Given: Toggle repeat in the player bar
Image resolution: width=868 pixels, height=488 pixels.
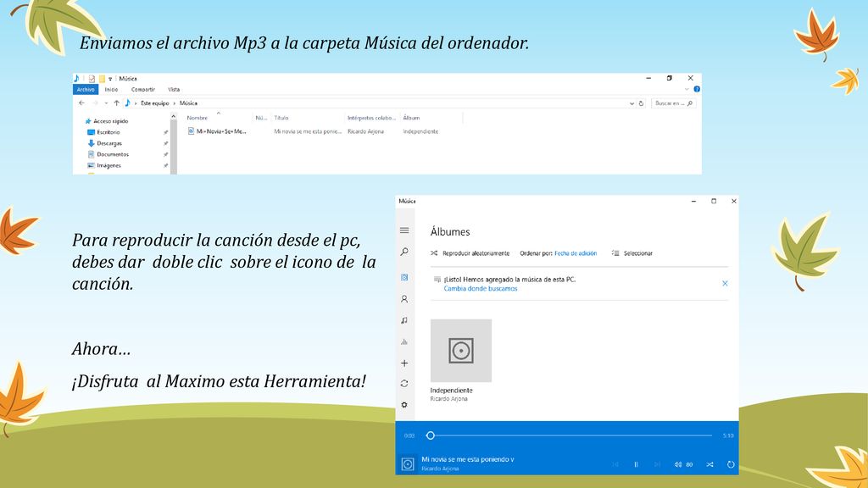Looking at the screenshot, I should tap(731, 465).
